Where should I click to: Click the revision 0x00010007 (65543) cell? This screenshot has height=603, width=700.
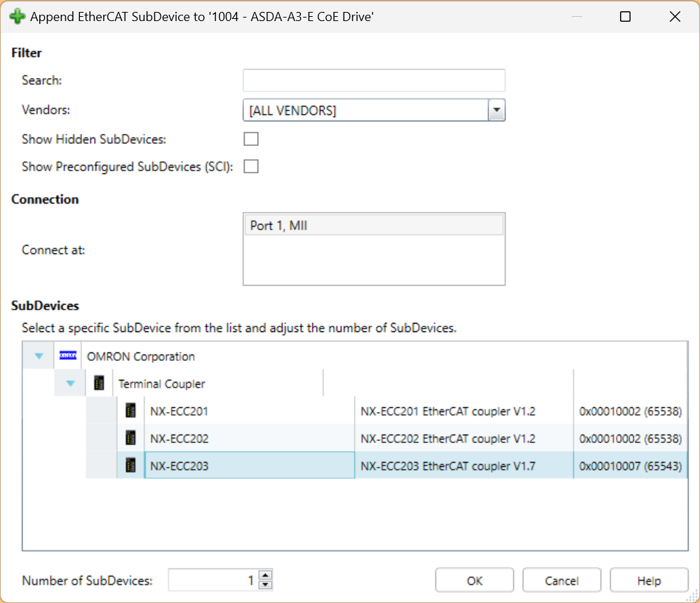tap(631, 465)
